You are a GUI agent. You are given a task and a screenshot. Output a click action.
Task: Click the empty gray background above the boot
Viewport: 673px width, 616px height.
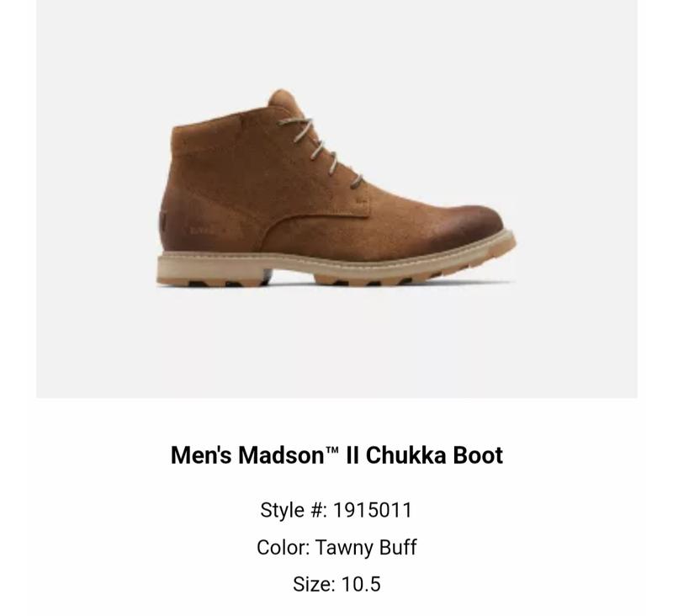click(336, 43)
